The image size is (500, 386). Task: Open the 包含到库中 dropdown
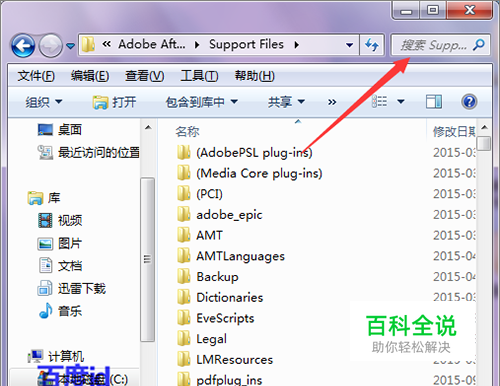point(202,102)
